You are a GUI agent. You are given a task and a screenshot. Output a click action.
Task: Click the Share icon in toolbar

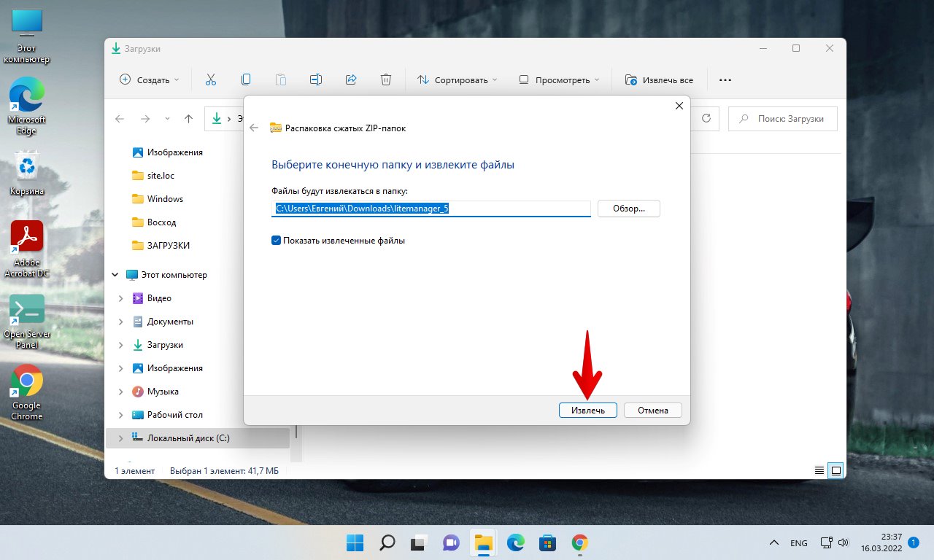[x=350, y=79]
